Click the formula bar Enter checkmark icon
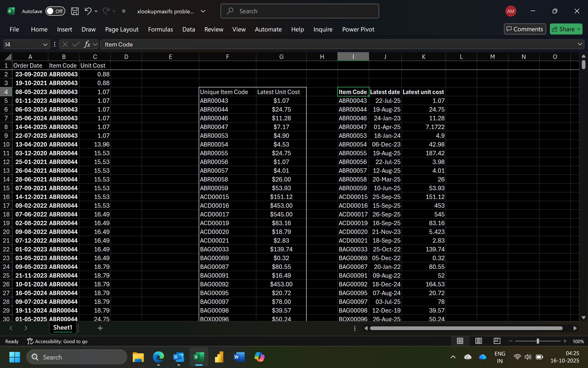588x368 pixels. pyautogui.click(x=76, y=44)
